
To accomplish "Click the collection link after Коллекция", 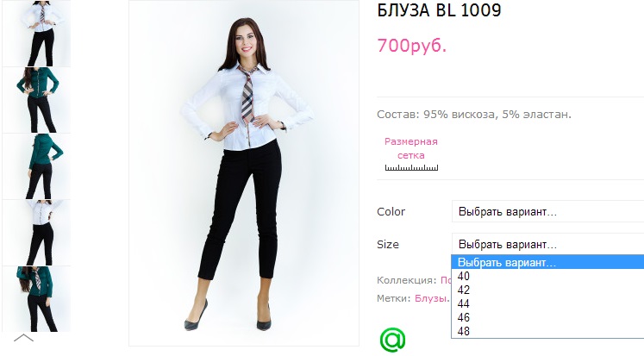I will [x=446, y=280].
